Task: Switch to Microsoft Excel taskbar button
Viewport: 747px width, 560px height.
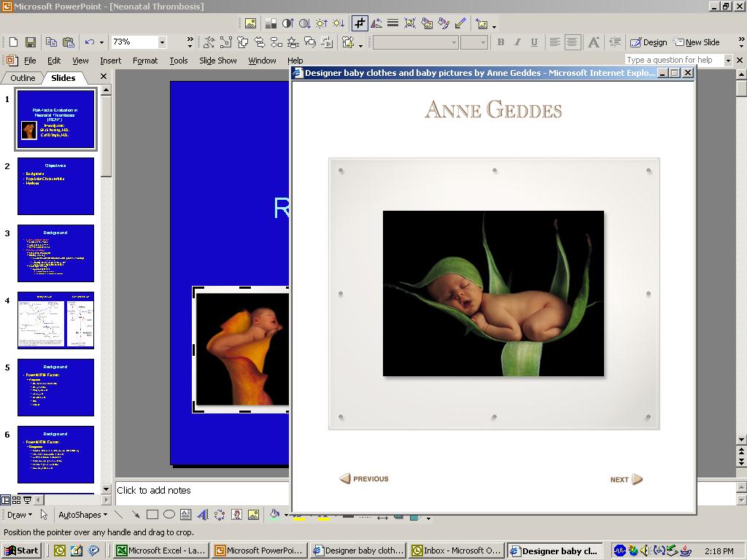Action: coord(161,551)
